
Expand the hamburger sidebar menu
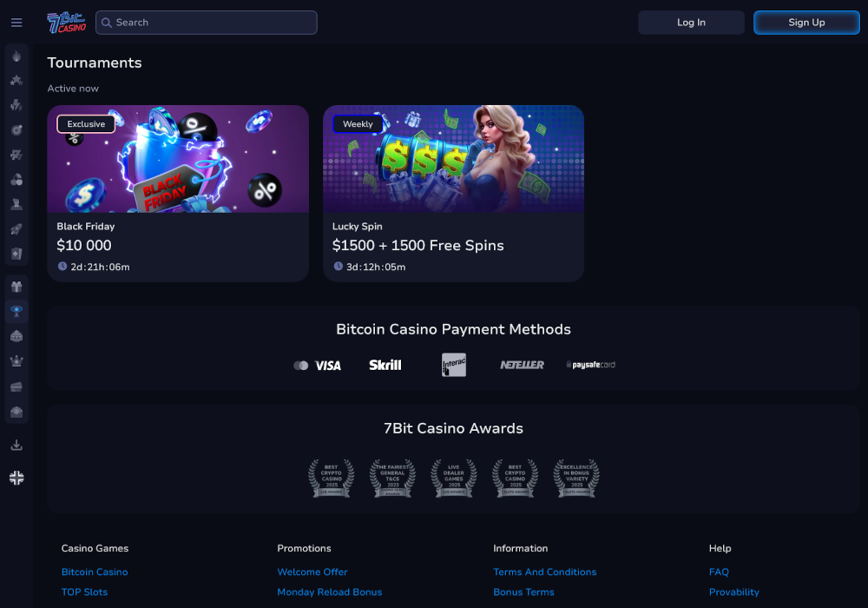click(x=16, y=23)
